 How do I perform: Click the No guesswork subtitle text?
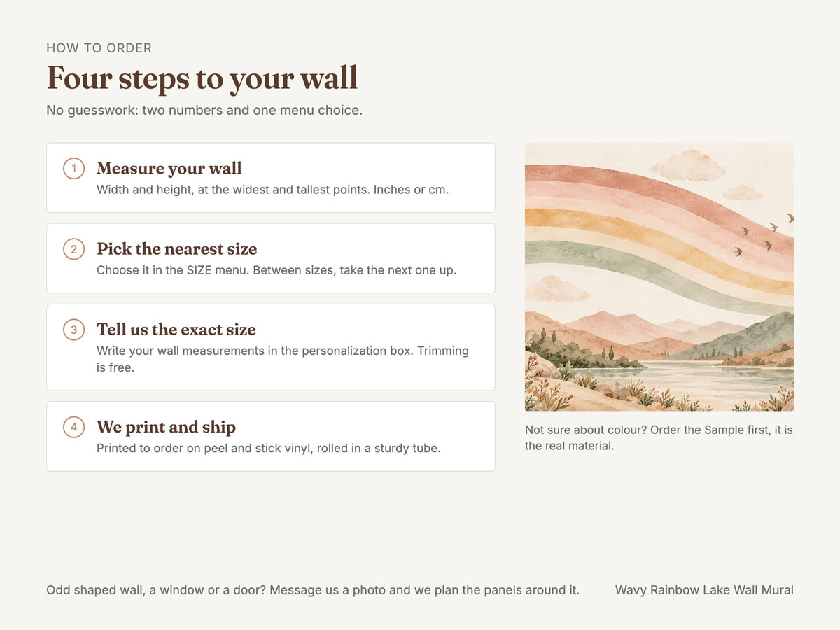(204, 111)
